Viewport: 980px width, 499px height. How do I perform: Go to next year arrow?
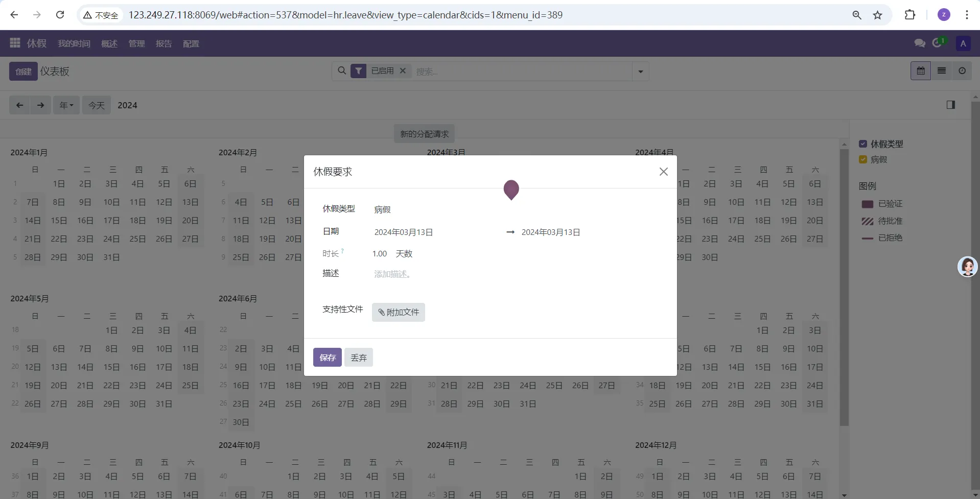[41, 105]
